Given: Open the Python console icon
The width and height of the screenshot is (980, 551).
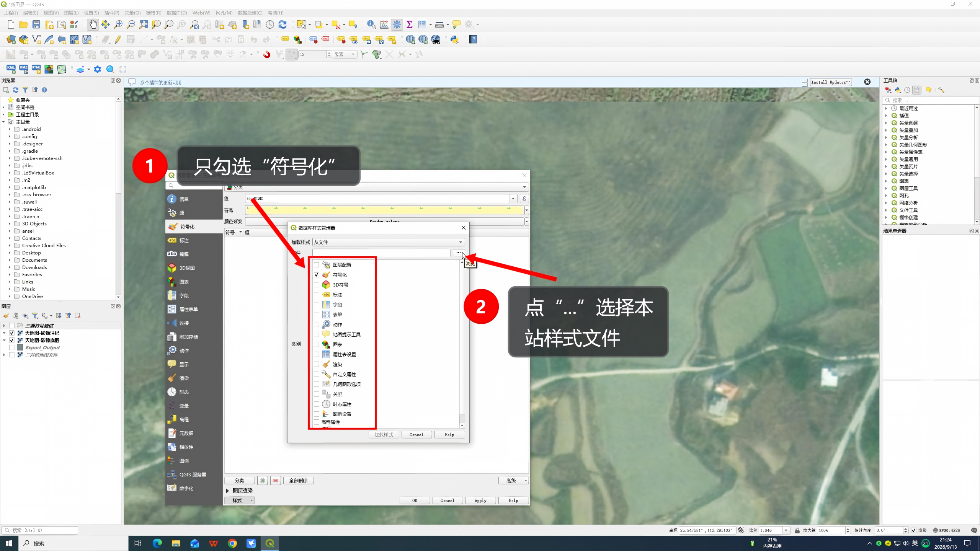Looking at the screenshot, I should [x=454, y=39].
